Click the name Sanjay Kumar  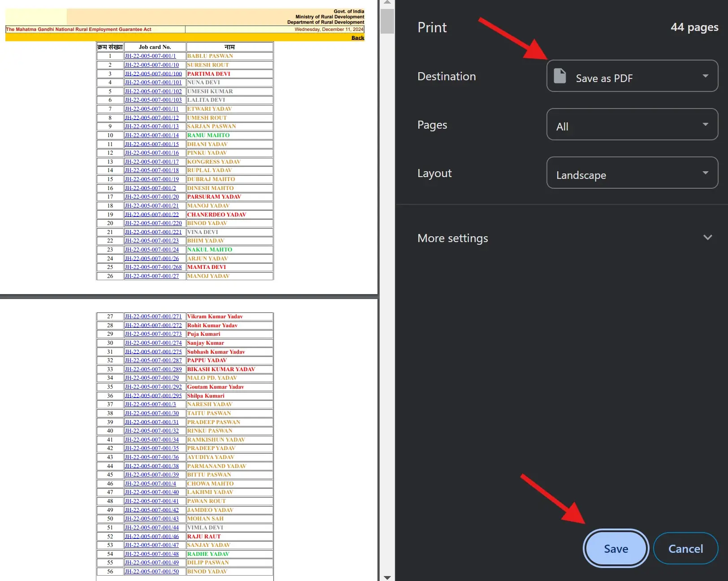206,343
